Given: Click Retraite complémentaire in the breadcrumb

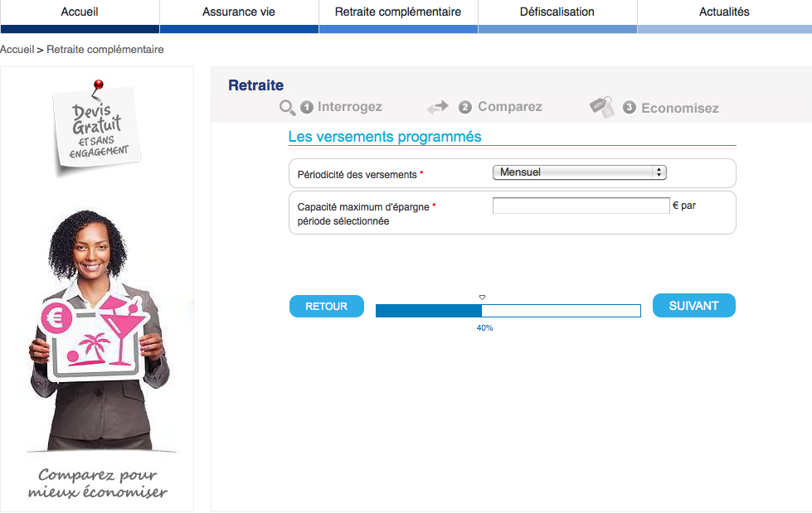Looking at the screenshot, I should pos(105,50).
